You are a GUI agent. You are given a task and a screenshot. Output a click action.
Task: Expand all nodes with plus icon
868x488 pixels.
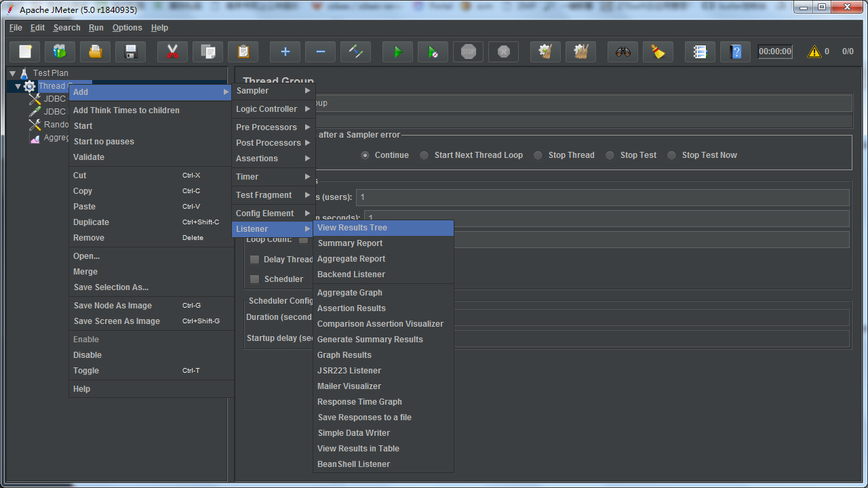[x=285, y=52]
